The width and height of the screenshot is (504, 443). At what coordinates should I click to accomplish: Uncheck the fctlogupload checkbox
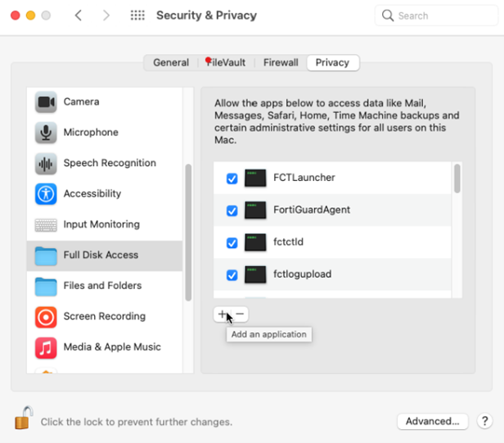232,274
